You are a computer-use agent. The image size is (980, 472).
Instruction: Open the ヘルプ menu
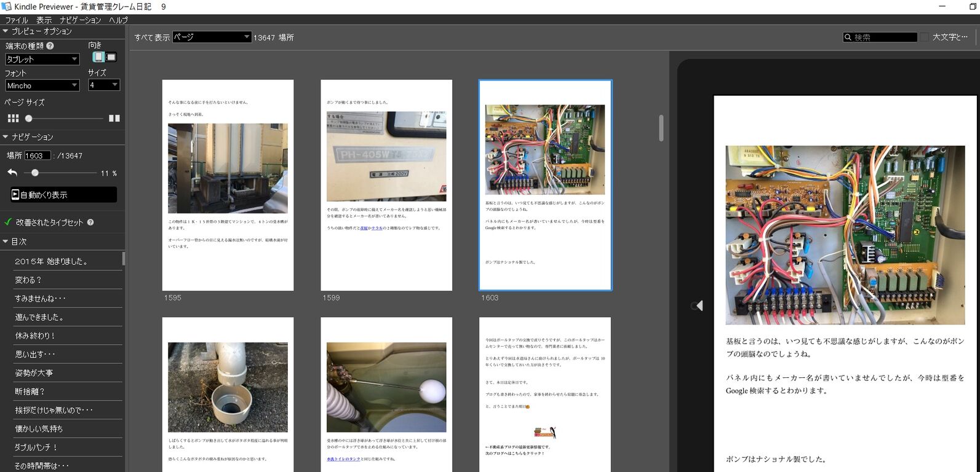[x=118, y=20]
